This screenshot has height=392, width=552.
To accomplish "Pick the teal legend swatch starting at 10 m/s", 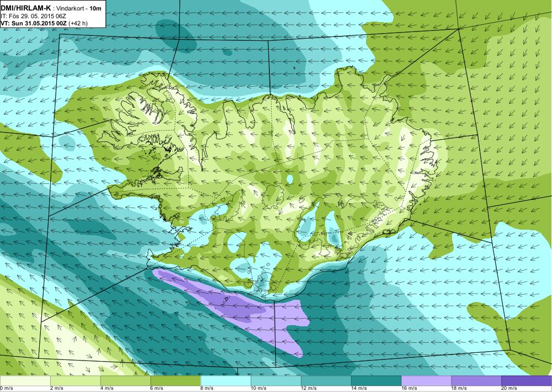I will (275, 380).
